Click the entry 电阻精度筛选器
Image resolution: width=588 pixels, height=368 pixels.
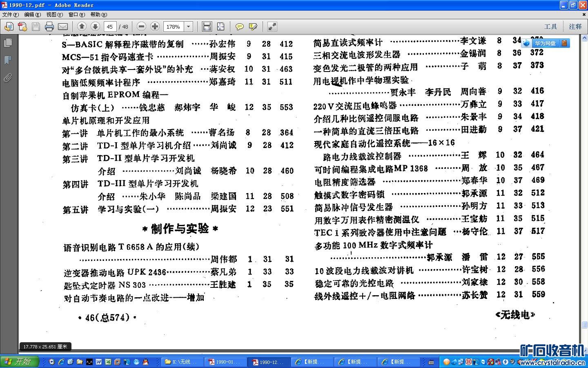coord(345,182)
